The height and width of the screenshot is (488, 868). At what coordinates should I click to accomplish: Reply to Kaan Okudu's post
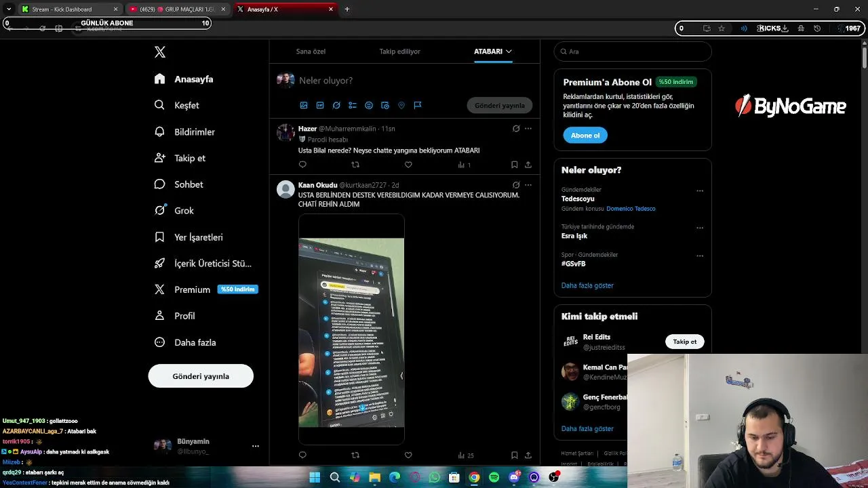coord(302,455)
